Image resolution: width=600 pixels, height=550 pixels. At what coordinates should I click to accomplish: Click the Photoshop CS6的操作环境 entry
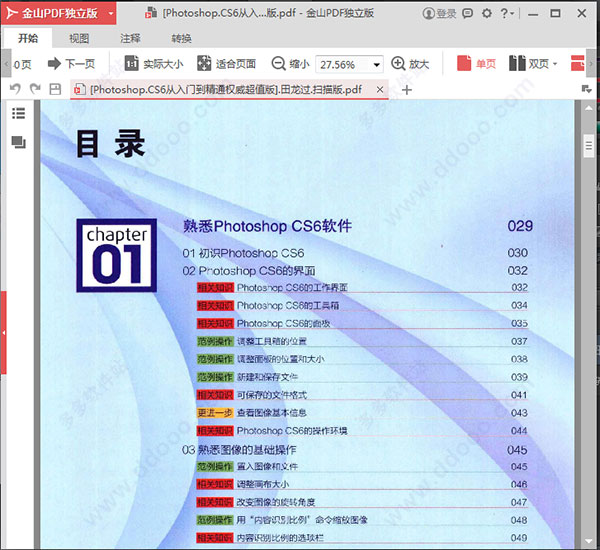[x=292, y=431]
